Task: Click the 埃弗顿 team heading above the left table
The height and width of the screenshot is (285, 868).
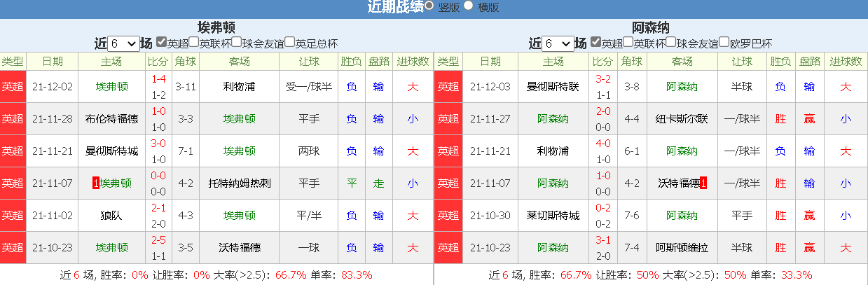Action: click(216, 28)
